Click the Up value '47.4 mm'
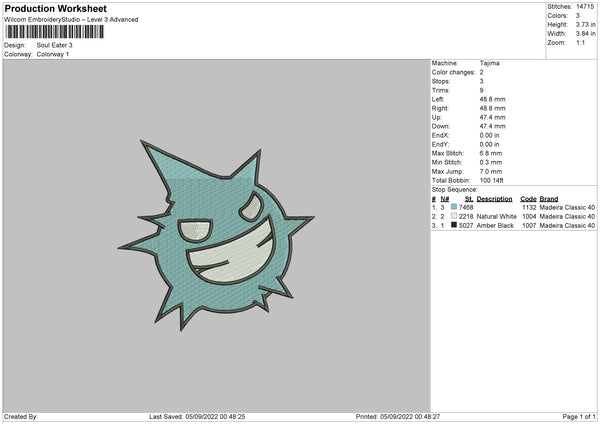Screen dimensions: 600x424 tap(492, 117)
